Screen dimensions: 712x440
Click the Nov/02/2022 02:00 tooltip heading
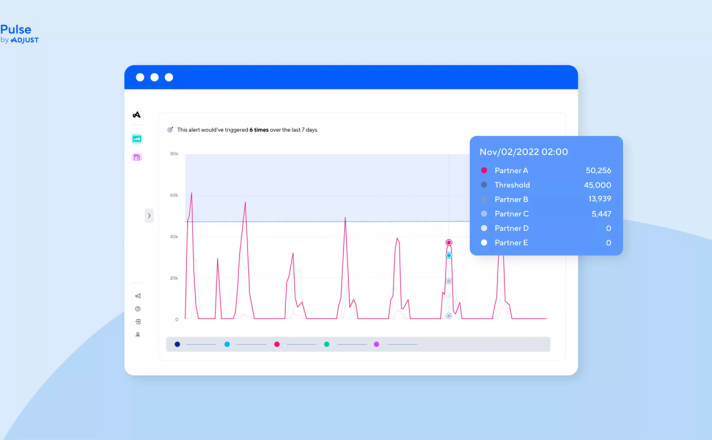coord(524,152)
